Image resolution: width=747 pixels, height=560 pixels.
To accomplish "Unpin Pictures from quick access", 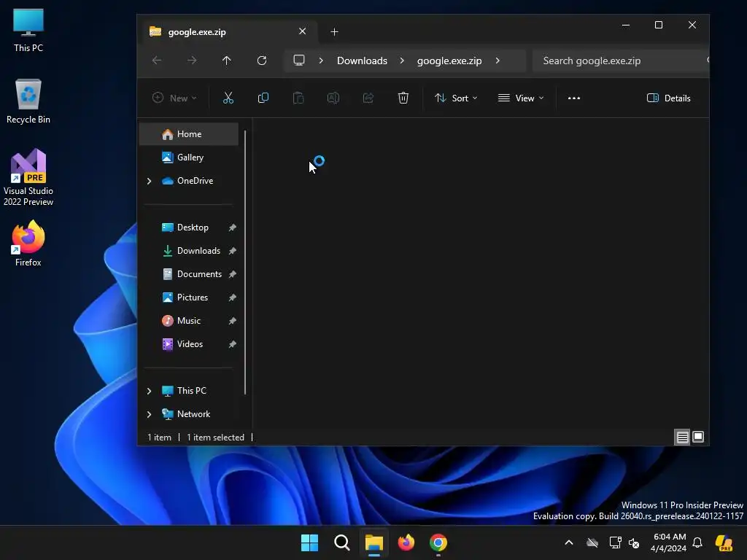I will (232, 297).
